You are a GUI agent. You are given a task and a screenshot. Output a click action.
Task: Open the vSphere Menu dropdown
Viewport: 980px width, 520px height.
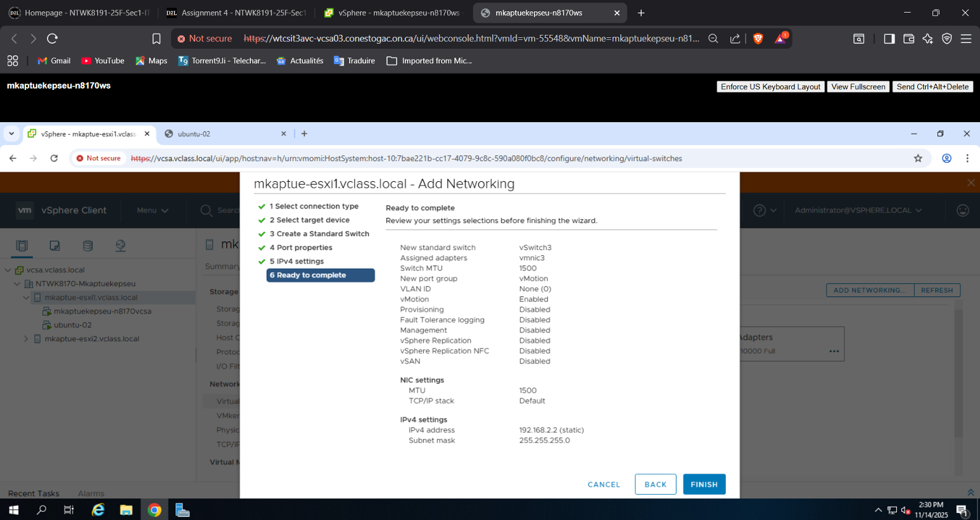coord(152,210)
